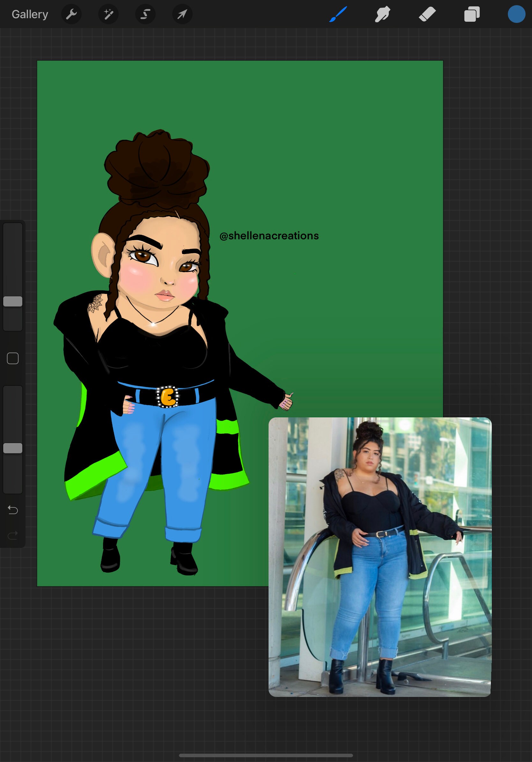Select the Transform arrow tool
Image resolution: width=532 pixels, height=762 pixels.
[182, 14]
